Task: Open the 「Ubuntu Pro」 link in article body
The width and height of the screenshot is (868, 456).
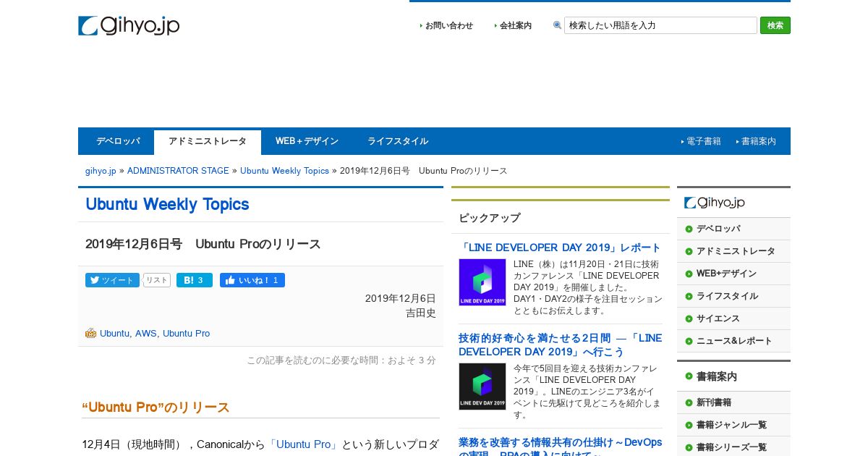Action: [x=304, y=444]
